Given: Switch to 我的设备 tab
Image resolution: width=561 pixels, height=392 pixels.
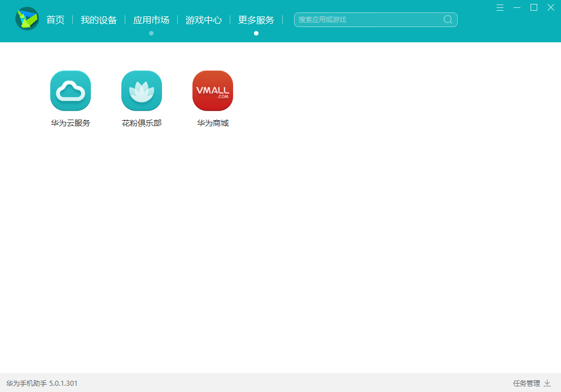Looking at the screenshot, I should (x=99, y=20).
